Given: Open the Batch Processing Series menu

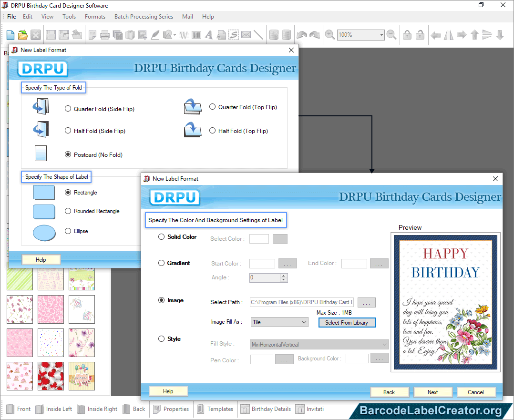Looking at the screenshot, I should pos(144,17).
